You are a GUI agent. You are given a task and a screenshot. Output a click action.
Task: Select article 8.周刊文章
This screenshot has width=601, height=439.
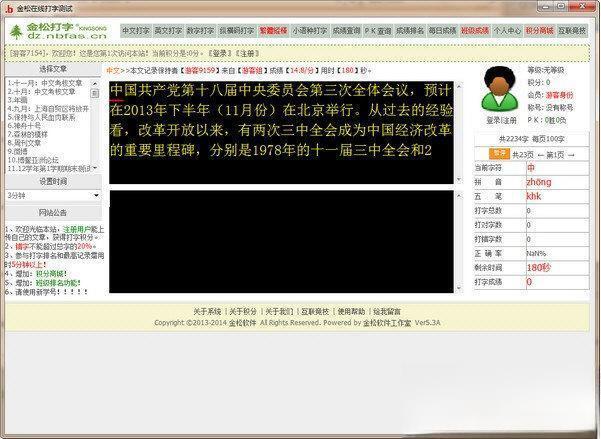(x=24, y=143)
